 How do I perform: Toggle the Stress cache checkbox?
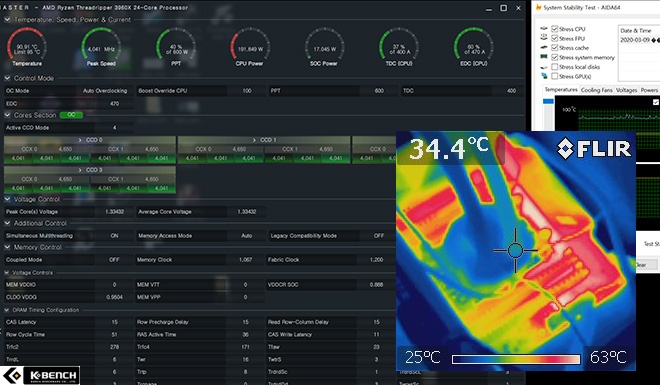coord(555,48)
